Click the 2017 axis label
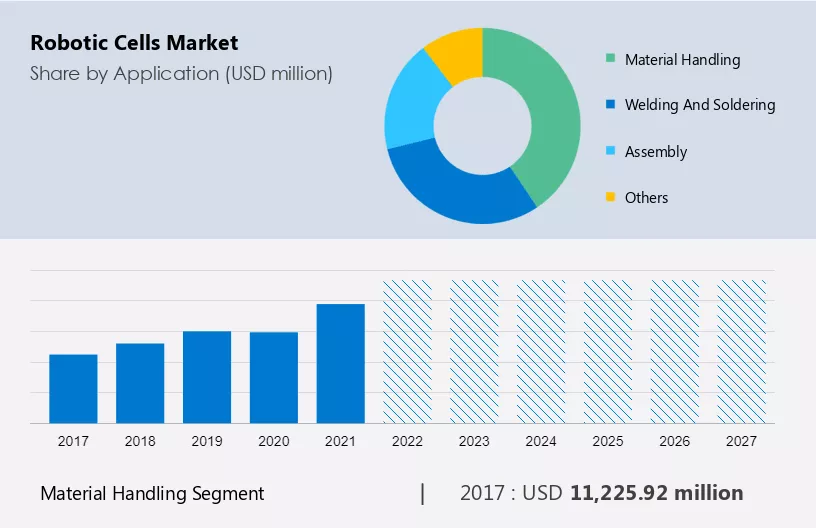The width and height of the screenshot is (816, 528). pos(73,441)
